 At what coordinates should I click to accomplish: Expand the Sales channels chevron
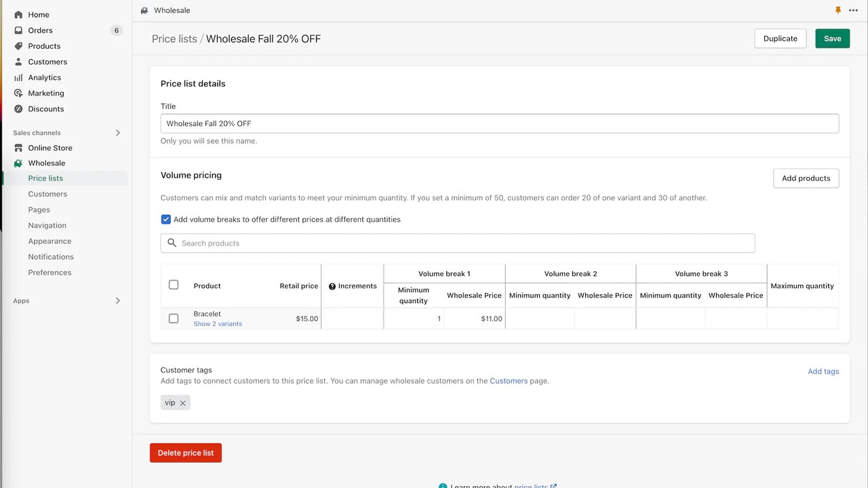pos(117,133)
